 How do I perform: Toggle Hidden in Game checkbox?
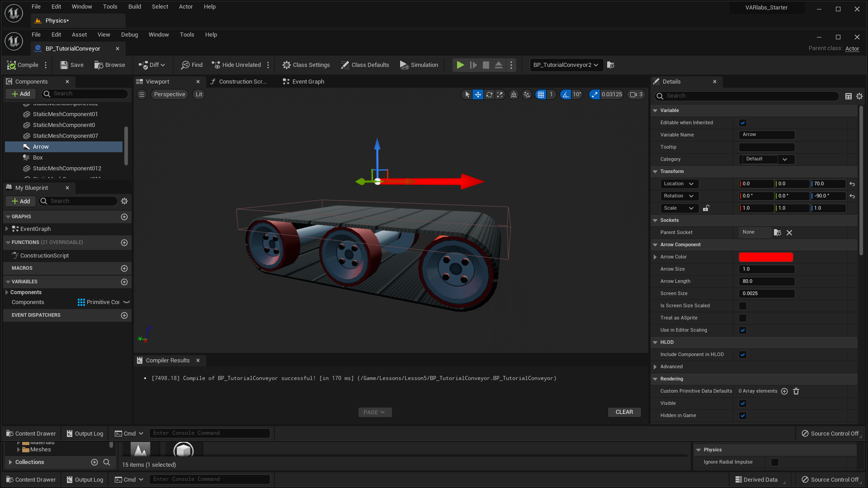coord(743,415)
